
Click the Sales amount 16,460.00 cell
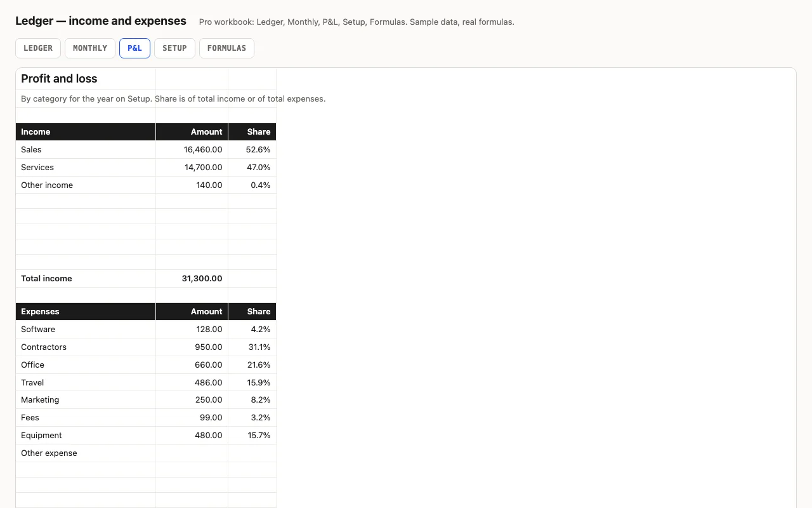(192, 150)
